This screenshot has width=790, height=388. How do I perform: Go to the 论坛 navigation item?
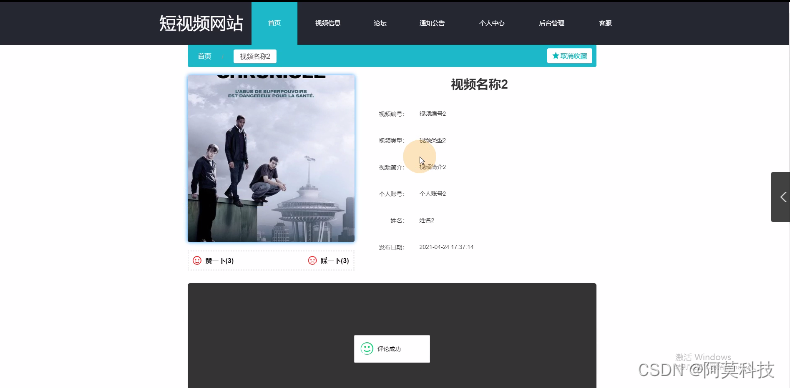click(x=380, y=23)
